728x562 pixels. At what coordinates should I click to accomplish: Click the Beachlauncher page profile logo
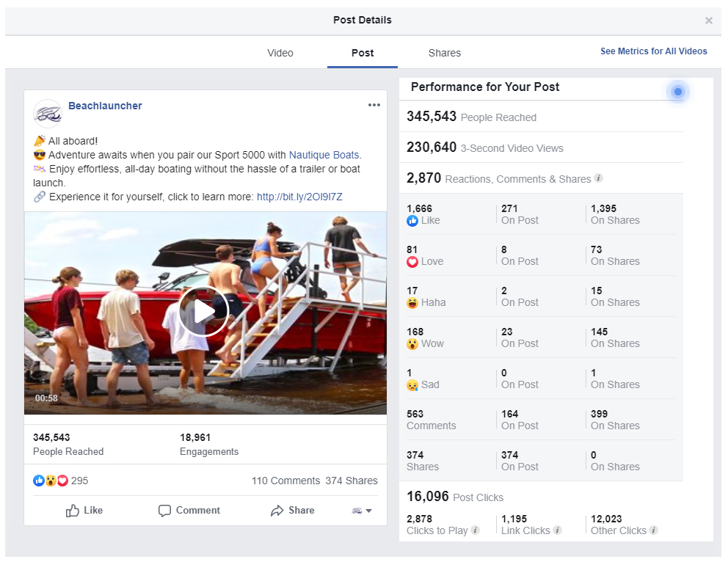point(48,114)
